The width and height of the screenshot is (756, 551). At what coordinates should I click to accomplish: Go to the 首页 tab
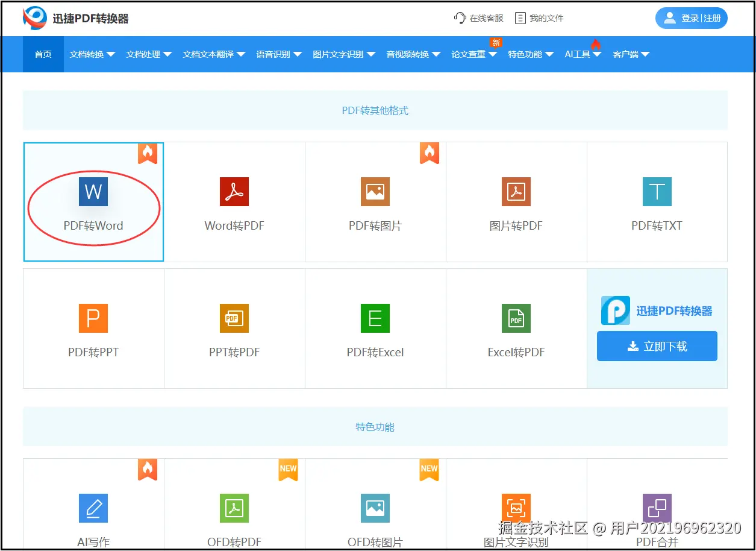pyautogui.click(x=43, y=54)
